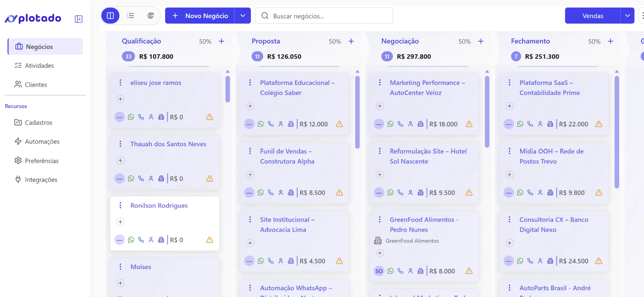Open Clientes in the sidebar
The image size is (644, 297).
[31, 85]
